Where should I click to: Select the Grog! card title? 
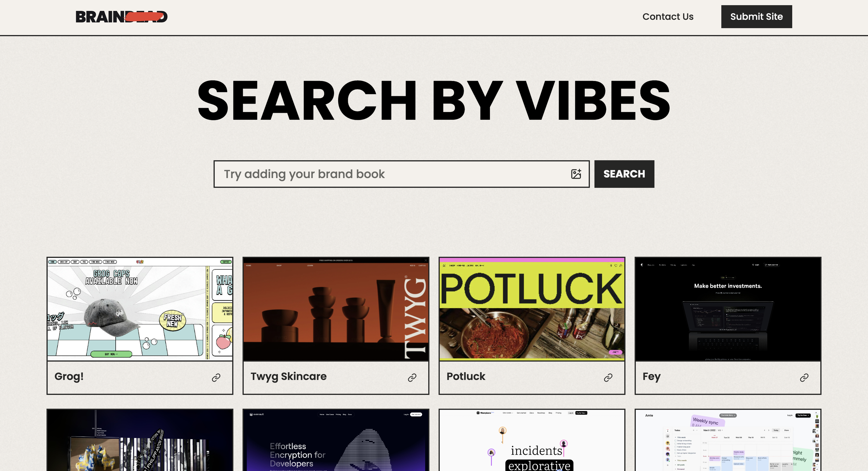[69, 376]
